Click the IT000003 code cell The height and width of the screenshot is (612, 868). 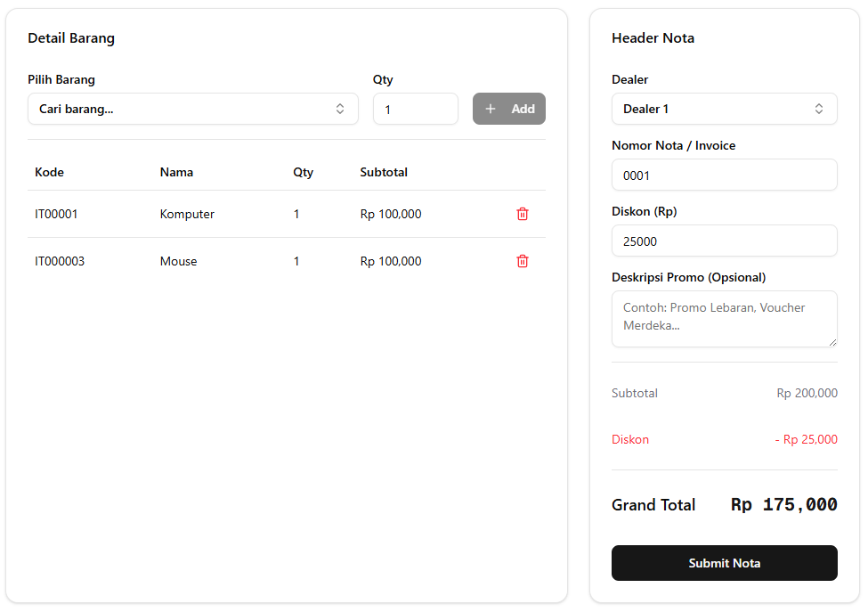(60, 261)
